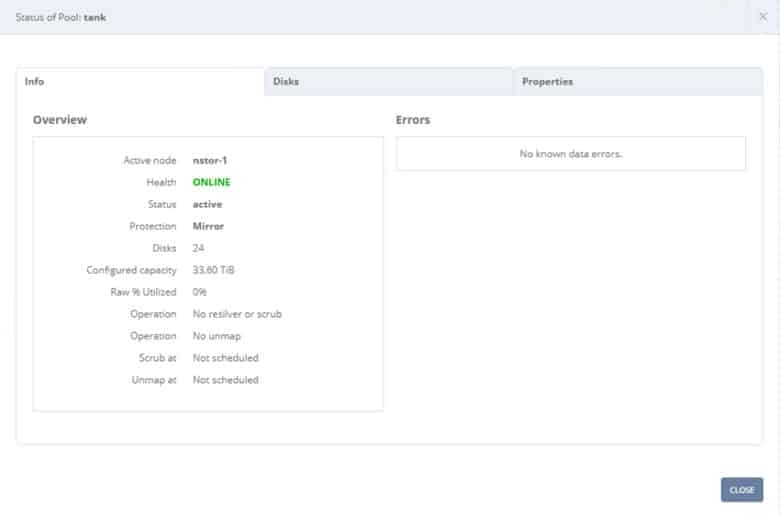Click 'Not scheduled' next to Scrub at
The width and height of the screenshot is (780, 516).
point(225,358)
